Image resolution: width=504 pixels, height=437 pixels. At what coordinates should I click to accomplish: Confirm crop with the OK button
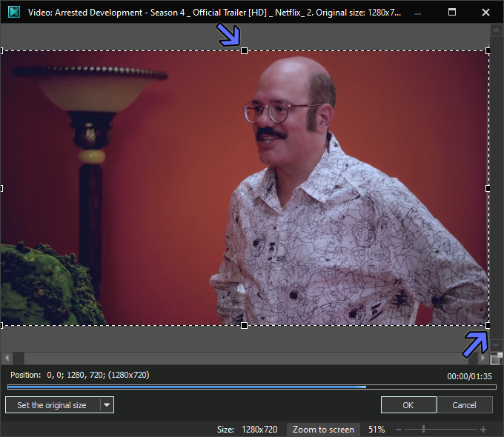point(408,405)
